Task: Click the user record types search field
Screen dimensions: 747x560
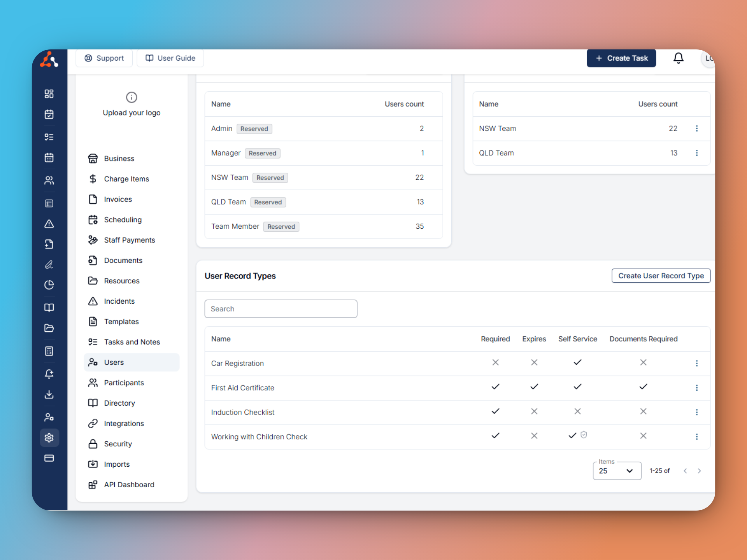Action: coord(281,308)
